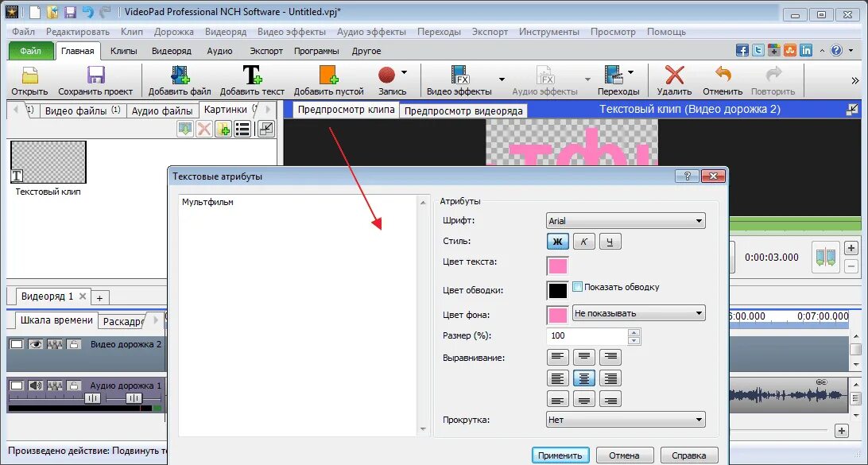Toggle underline Ч style button

pyautogui.click(x=610, y=242)
